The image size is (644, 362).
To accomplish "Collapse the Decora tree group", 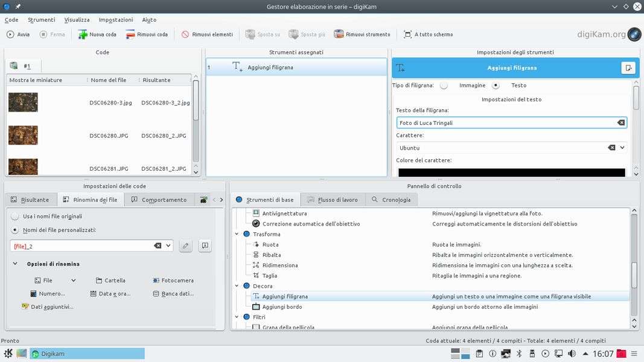I will [x=237, y=285].
